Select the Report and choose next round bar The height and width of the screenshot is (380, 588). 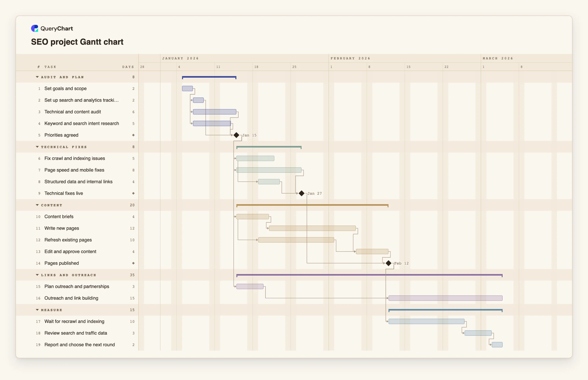pos(497,345)
